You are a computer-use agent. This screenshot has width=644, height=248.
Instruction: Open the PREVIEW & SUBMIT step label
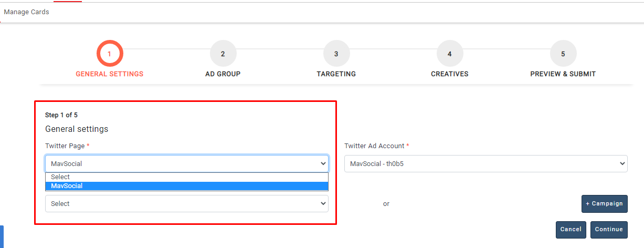point(563,74)
